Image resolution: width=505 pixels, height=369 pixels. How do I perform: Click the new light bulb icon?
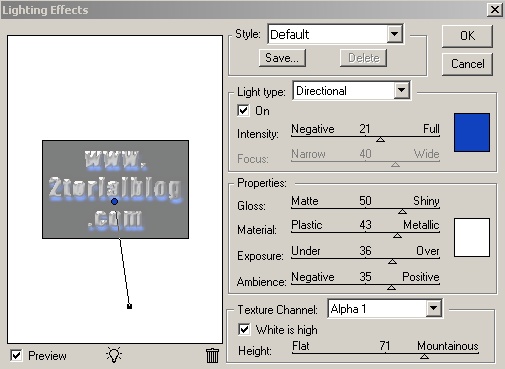click(x=114, y=355)
